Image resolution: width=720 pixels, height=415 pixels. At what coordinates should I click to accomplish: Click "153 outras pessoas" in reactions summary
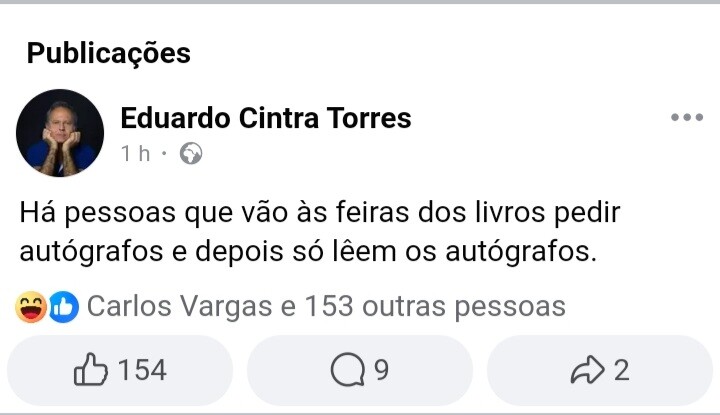click(x=434, y=306)
